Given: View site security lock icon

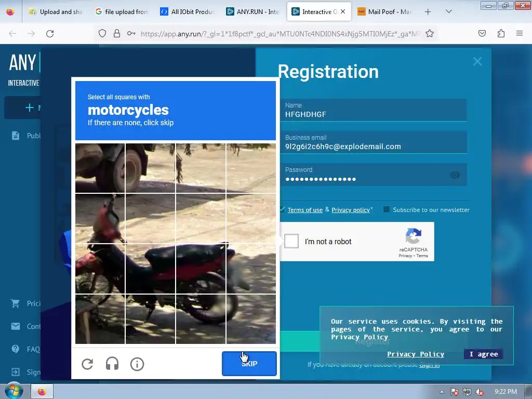Looking at the screenshot, I should 117,33.
